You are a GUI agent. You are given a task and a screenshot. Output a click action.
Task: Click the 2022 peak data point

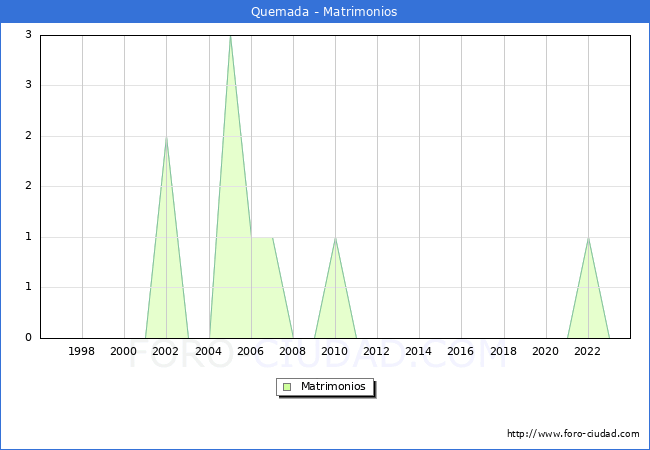588,238
